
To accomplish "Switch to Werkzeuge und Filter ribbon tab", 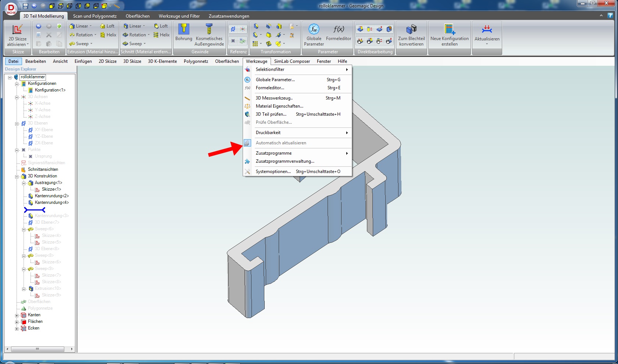I will pos(179,16).
